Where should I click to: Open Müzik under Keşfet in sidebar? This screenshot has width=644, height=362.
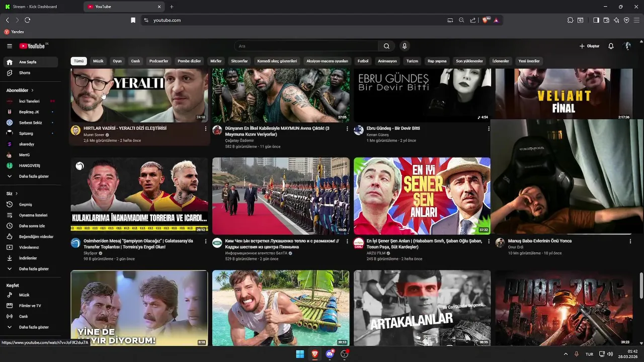(x=30, y=295)
